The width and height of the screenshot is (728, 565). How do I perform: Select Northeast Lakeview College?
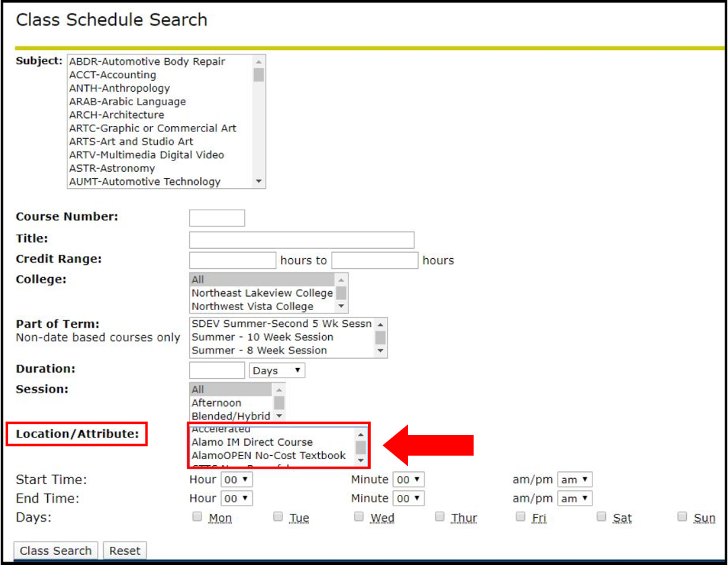[x=263, y=293]
